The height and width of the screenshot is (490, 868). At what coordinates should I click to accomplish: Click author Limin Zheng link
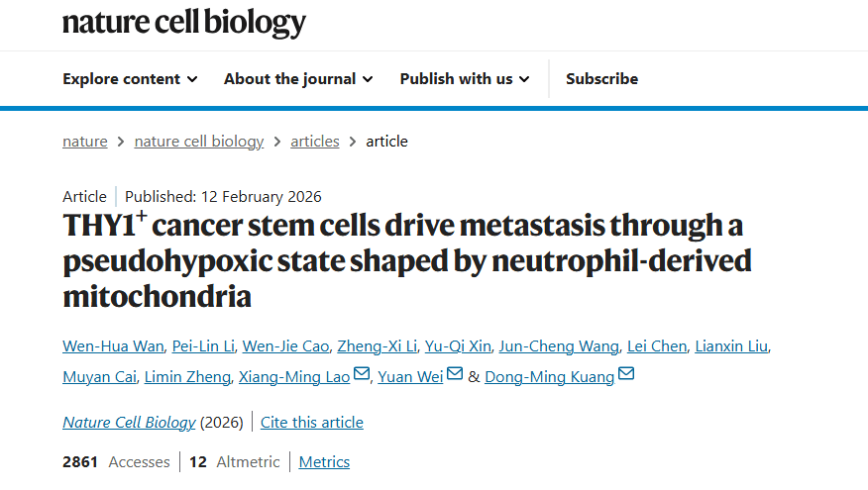pyautogui.click(x=188, y=377)
